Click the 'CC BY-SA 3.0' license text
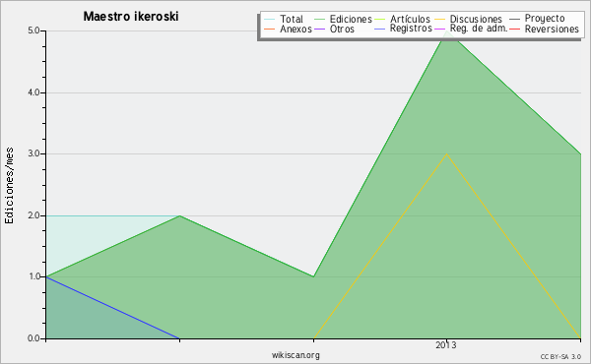 [x=560, y=357]
